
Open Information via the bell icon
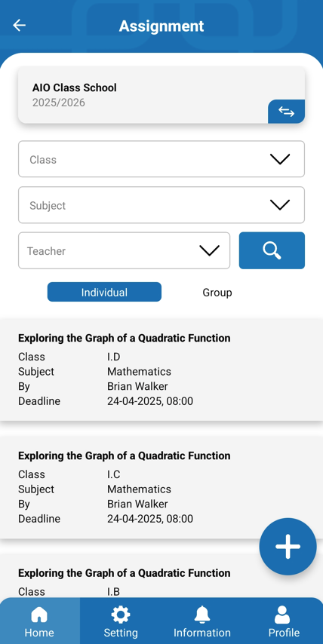click(x=201, y=615)
